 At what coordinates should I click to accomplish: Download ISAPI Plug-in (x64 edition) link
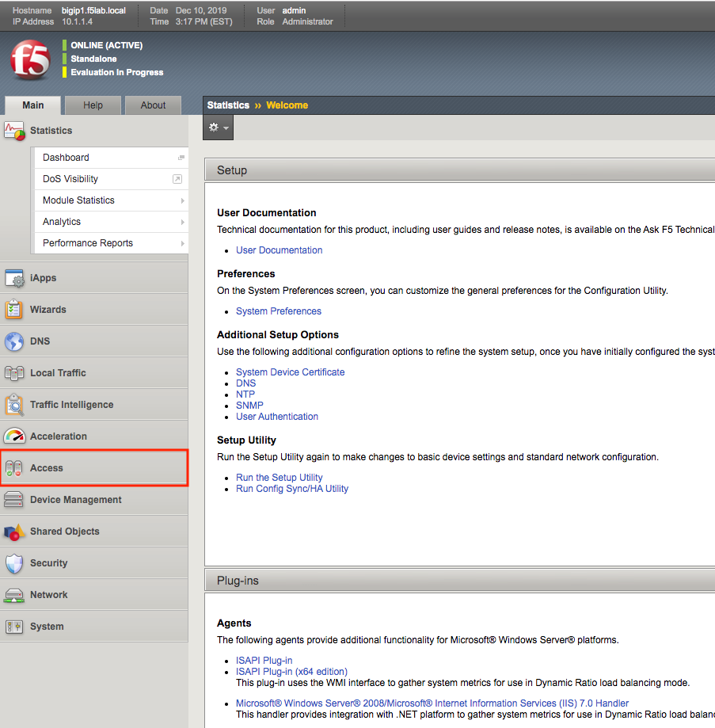pos(291,672)
